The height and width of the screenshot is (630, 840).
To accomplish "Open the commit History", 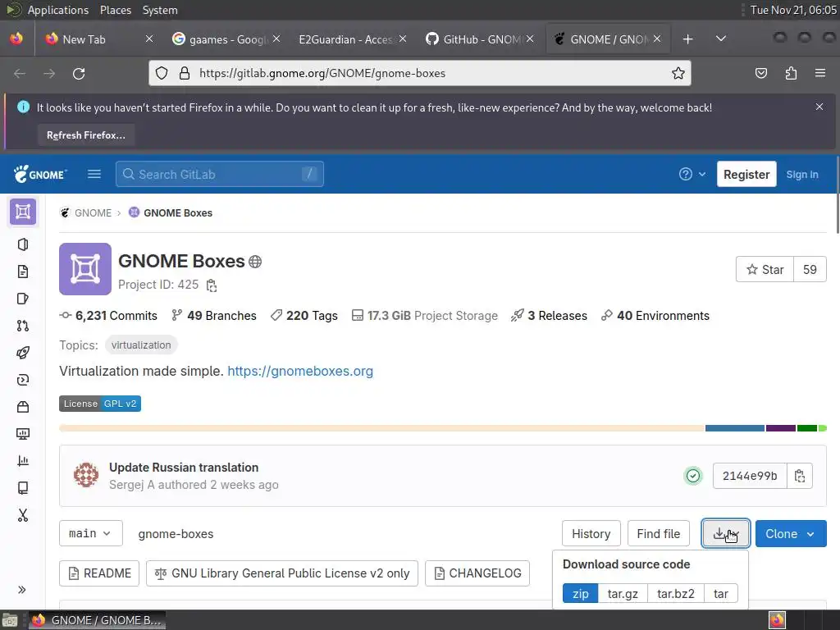I will coord(591,533).
